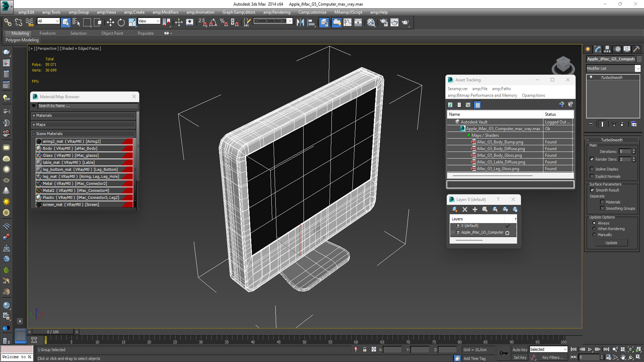Enable the Explicit Normals checkbox

pos(592,176)
